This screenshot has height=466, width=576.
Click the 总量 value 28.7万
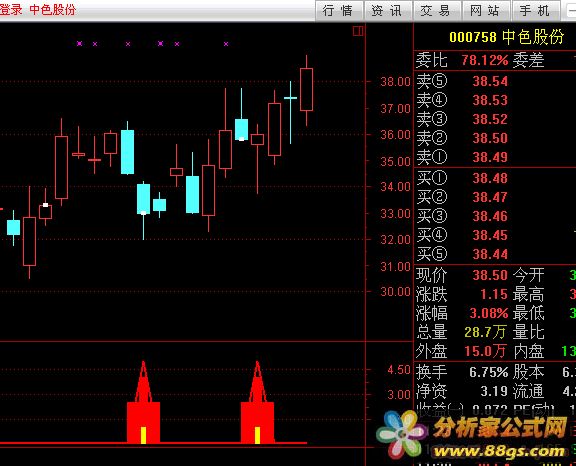[485, 332]
